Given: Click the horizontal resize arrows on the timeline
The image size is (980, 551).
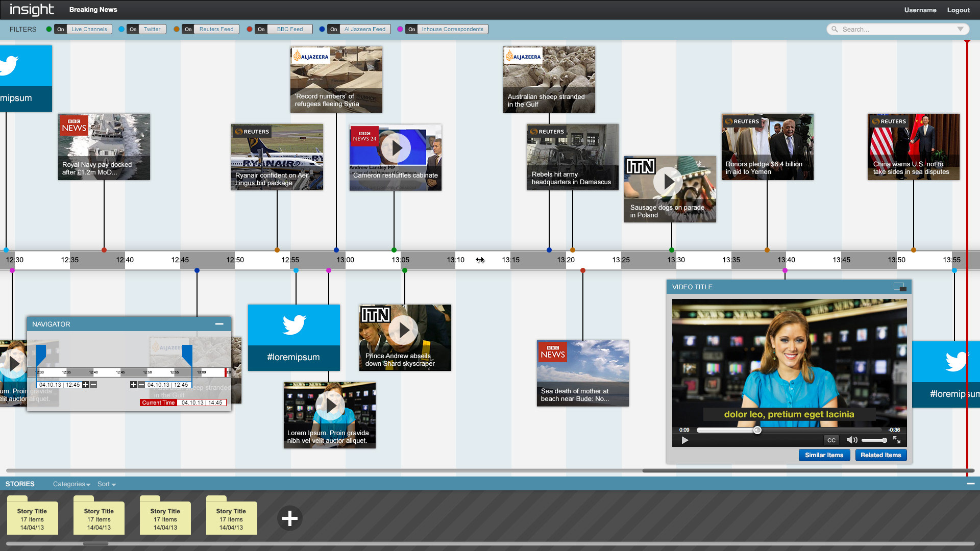Looking at the screenshot, I should click(480, 260).
